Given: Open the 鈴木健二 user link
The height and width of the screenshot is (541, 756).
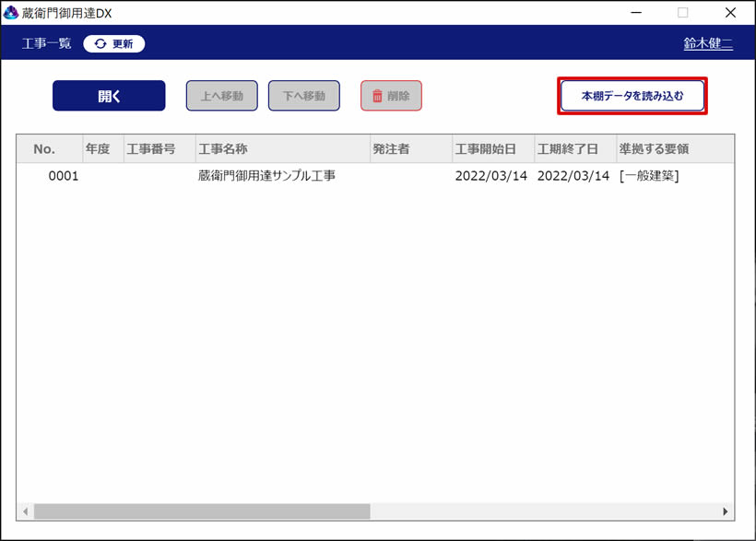Looking at the screenshot, I should 708,43.
